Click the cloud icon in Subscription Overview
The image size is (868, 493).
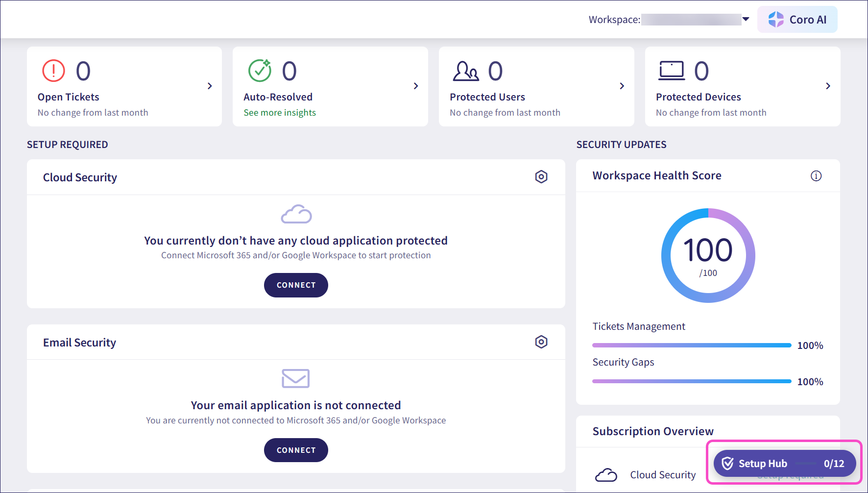(606, 475)
